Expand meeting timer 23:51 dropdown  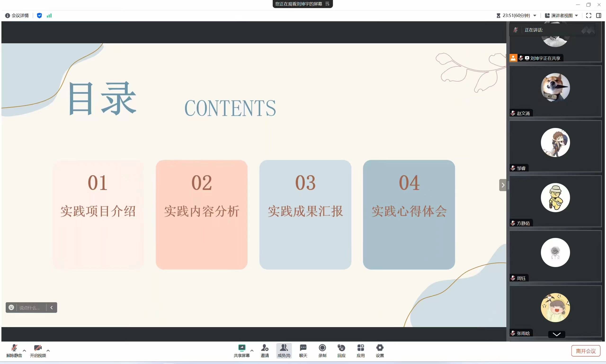pyautogui.click(x=534, y=15)
